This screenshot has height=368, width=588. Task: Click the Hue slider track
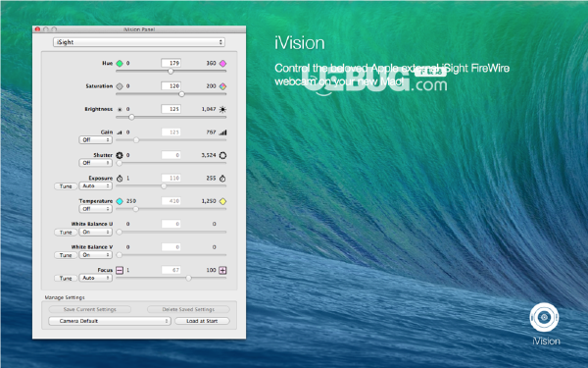point(171,71)
